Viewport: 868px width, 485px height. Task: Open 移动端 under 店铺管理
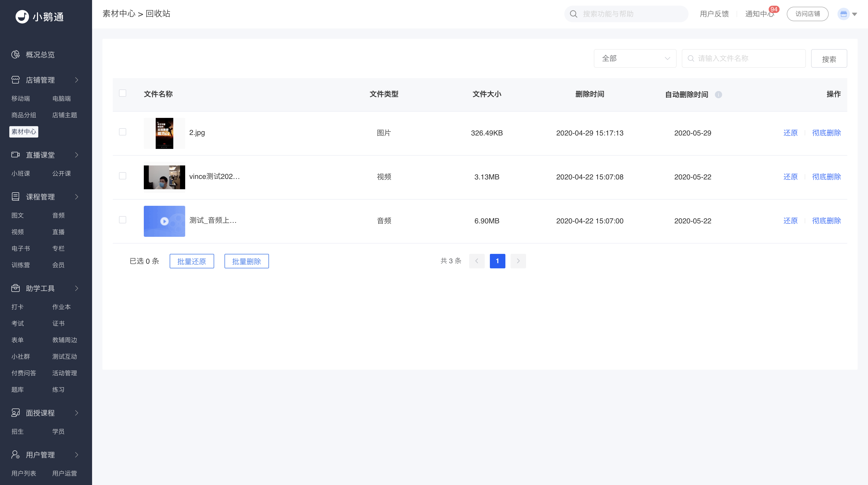pos(20,99)
